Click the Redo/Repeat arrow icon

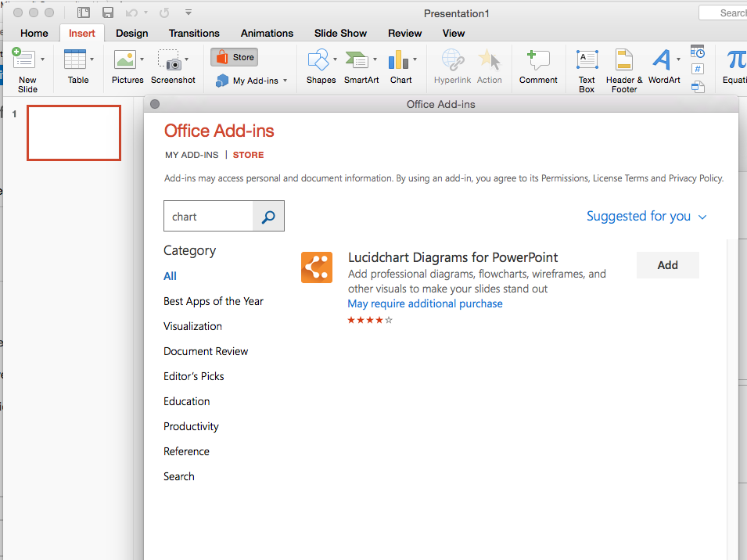pos(164,13)
